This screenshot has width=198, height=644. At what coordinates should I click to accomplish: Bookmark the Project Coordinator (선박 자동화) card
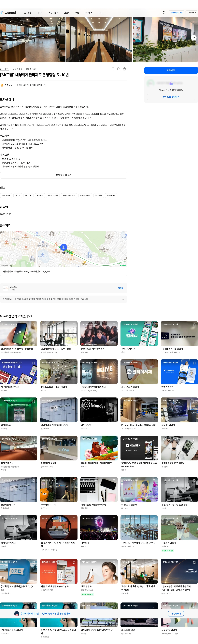tap(154, 401)
